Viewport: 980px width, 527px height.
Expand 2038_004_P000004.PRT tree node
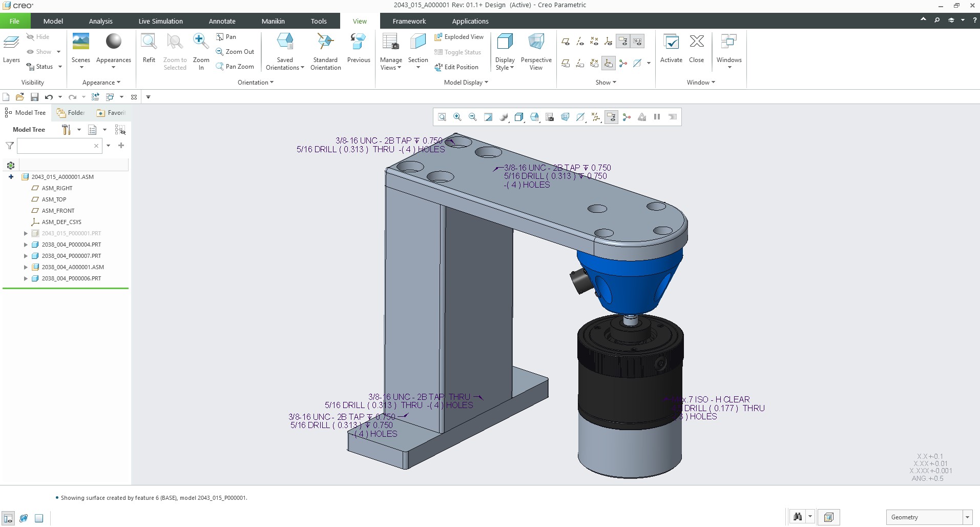[x=26, y=245]
